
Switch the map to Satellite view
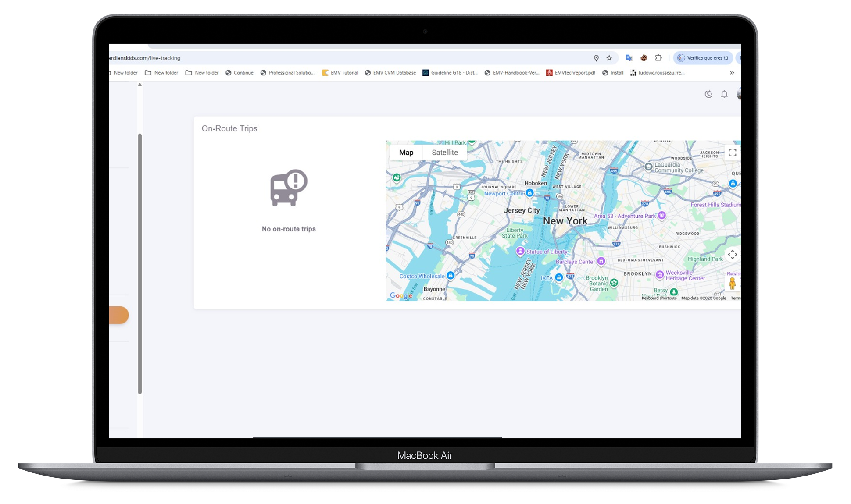444,153
